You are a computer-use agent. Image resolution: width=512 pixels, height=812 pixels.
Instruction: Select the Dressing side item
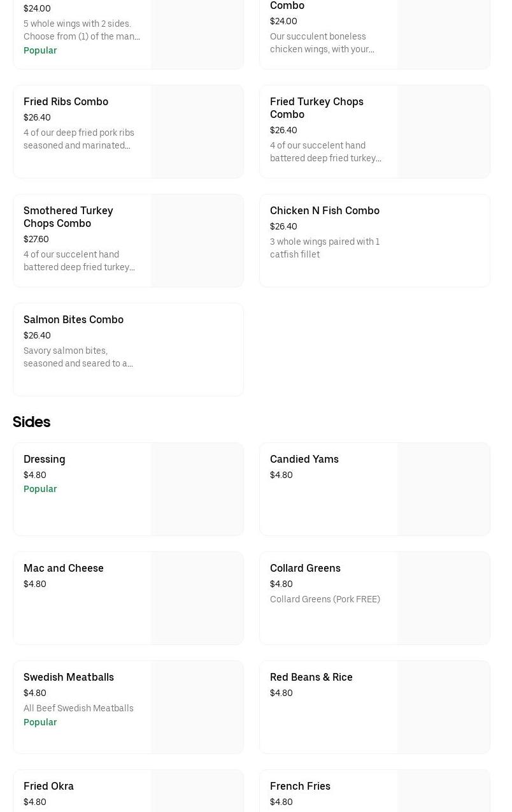click(x=45, y=460)
